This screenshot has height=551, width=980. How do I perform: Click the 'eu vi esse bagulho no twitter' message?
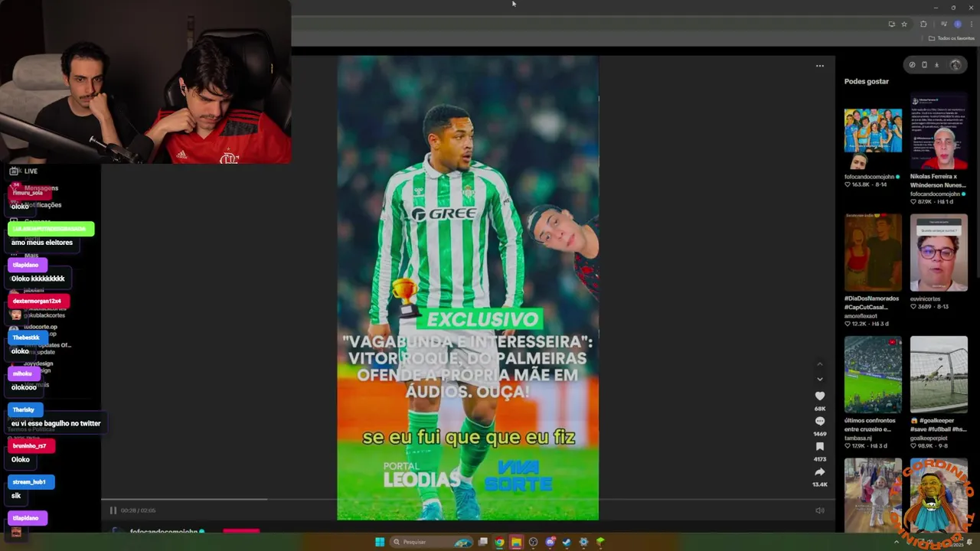coord(56,423)
